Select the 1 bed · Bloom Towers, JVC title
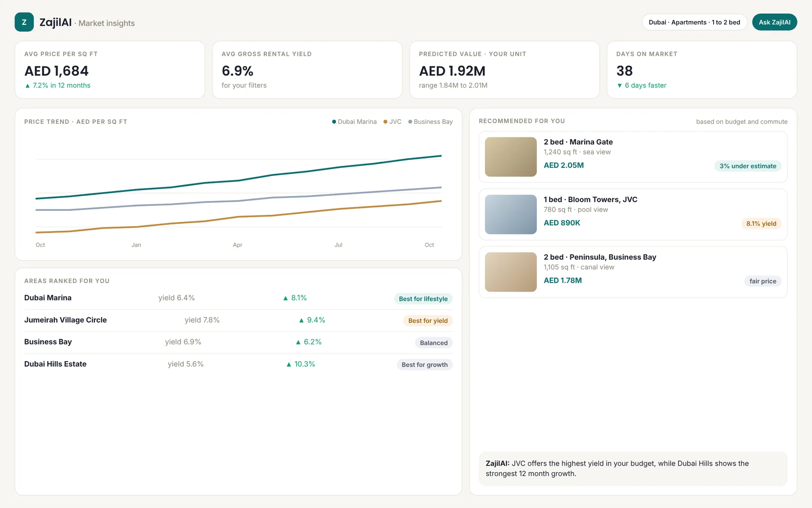Screen dimensions: 812x508 point(590,200)
